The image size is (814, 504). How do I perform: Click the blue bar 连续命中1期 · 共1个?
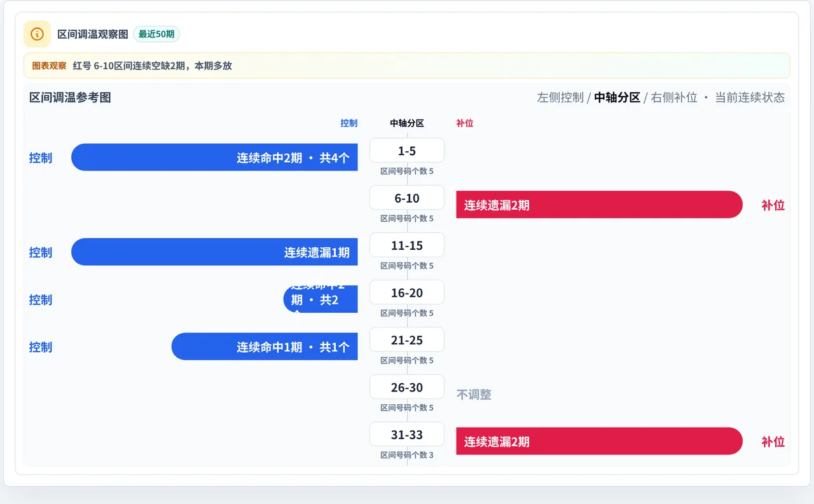click(x=265, y=347)
